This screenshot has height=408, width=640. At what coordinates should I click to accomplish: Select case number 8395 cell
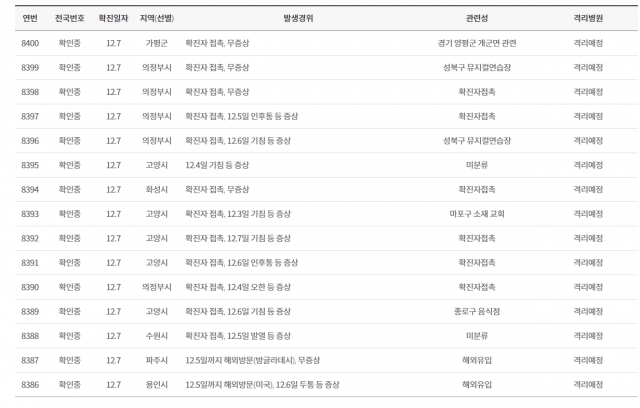pos(30,165)
